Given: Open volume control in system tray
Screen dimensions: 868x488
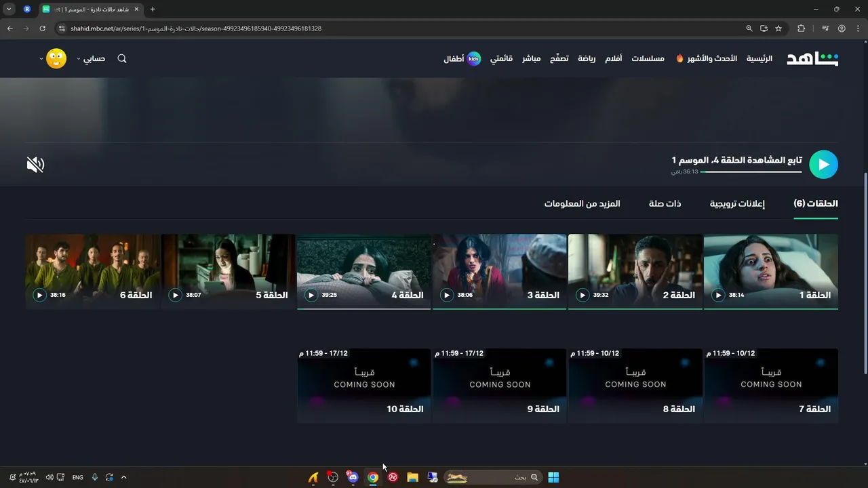Looking at the screenshot, I should (x=50, y=477).
